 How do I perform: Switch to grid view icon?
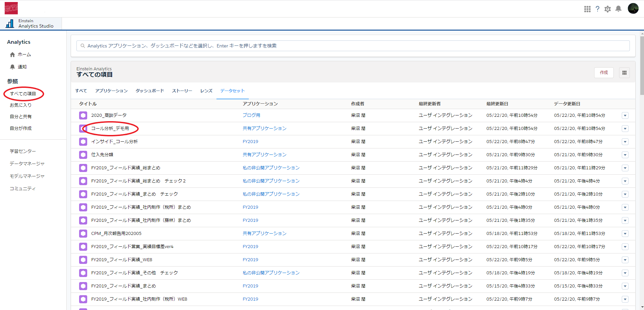pos(624,73)
